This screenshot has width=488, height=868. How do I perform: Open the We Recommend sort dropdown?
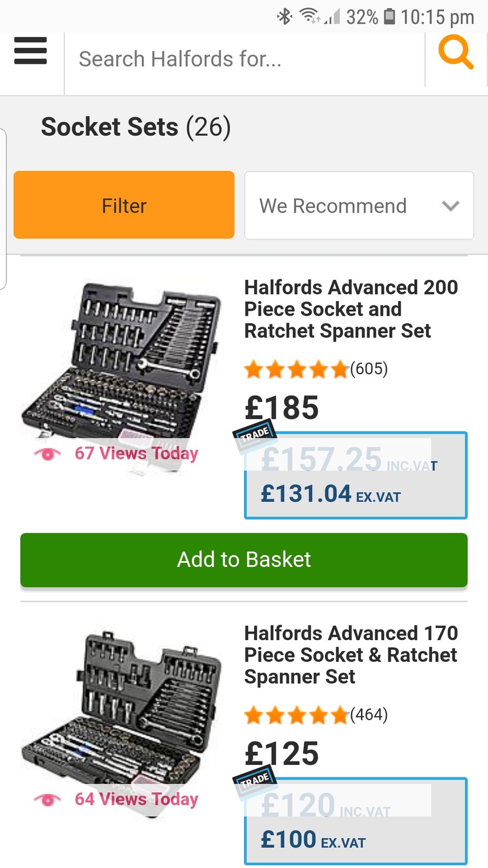point(358,206)
